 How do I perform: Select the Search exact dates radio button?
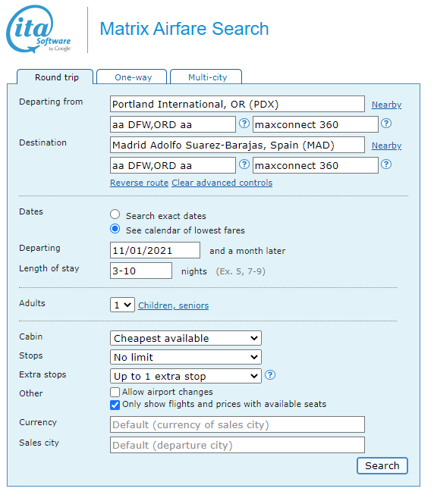(115, 214)
